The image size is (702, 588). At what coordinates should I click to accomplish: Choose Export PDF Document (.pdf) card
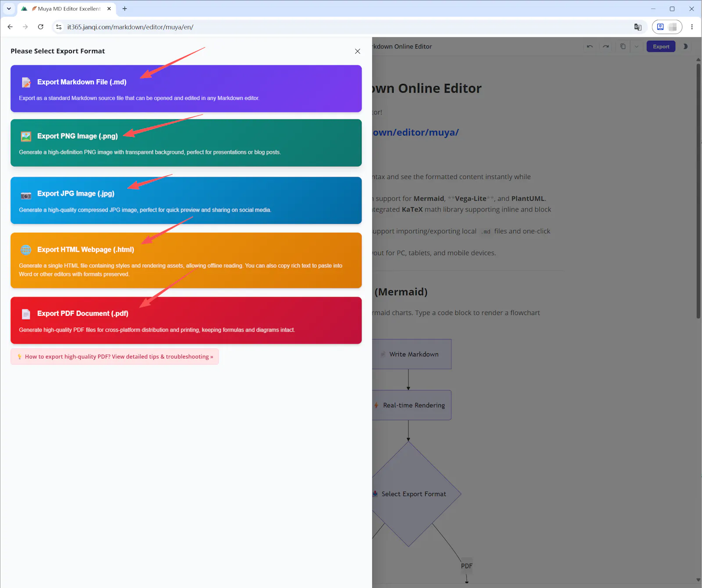[186, 320]
